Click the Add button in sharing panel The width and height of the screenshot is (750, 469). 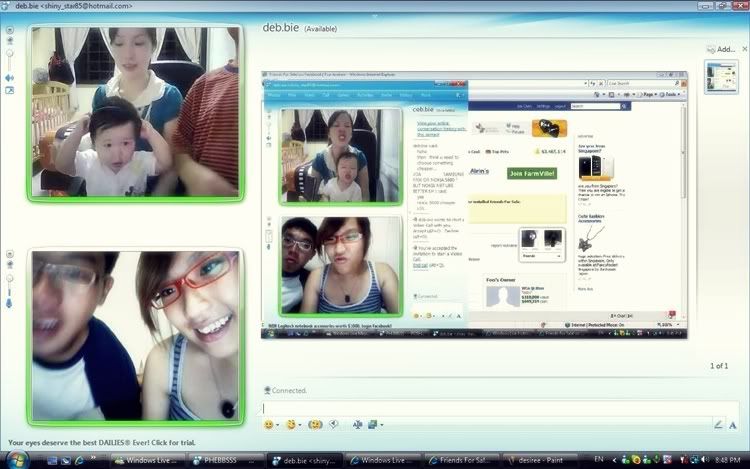pyautogui.click(x=721, y=49)
